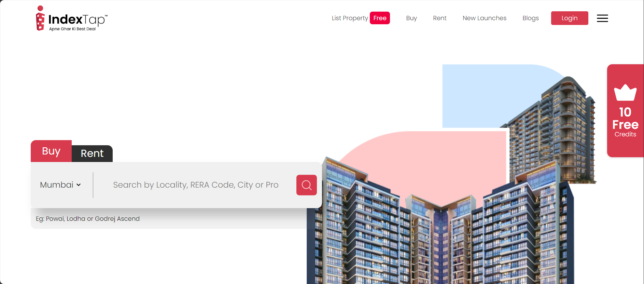Click the Login button
The width and height of the screenshot is (644, 284).
(570, 18)
